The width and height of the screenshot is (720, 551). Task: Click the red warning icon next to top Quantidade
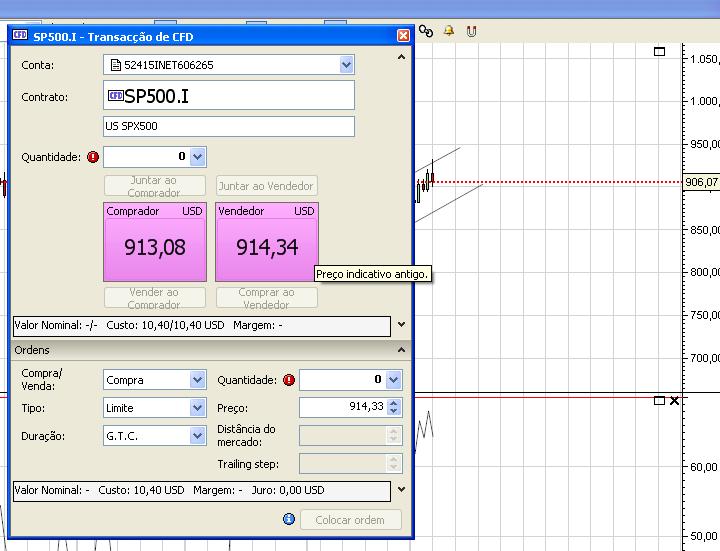[93, 157]
